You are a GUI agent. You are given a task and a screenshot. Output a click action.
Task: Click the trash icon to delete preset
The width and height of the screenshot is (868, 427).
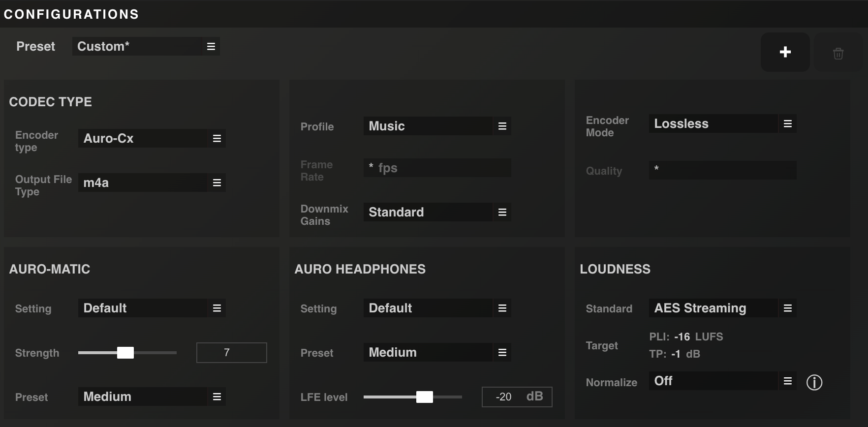(838, 53)
